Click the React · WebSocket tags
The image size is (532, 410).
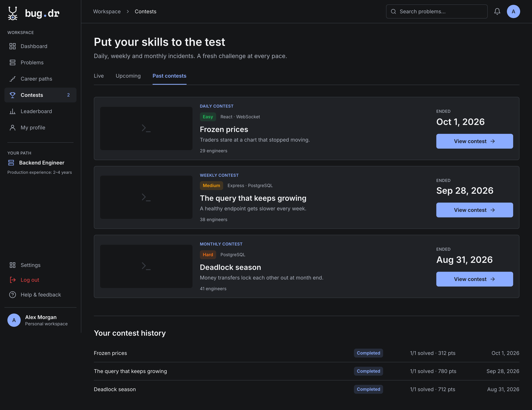click(240, 117)
